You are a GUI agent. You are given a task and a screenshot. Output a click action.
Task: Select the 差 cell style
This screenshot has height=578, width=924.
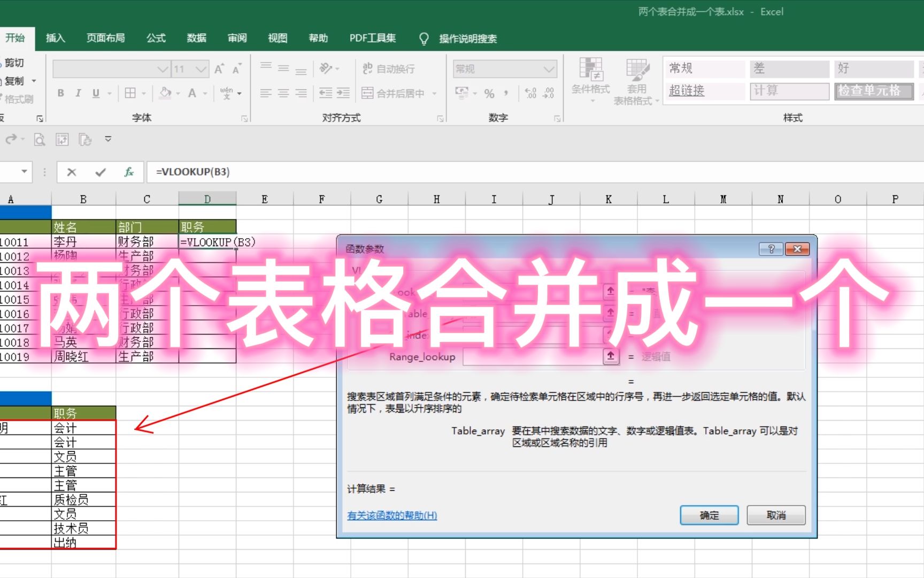pos(789,69)
